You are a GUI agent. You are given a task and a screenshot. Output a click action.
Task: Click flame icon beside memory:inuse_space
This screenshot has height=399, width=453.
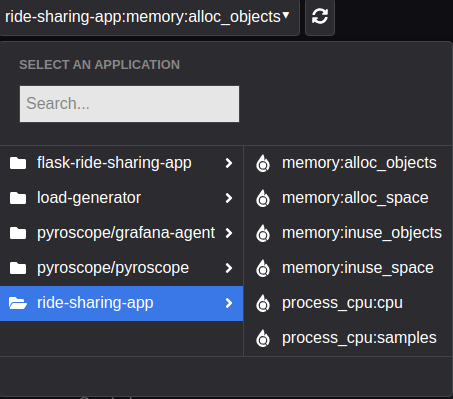(263, 268)
